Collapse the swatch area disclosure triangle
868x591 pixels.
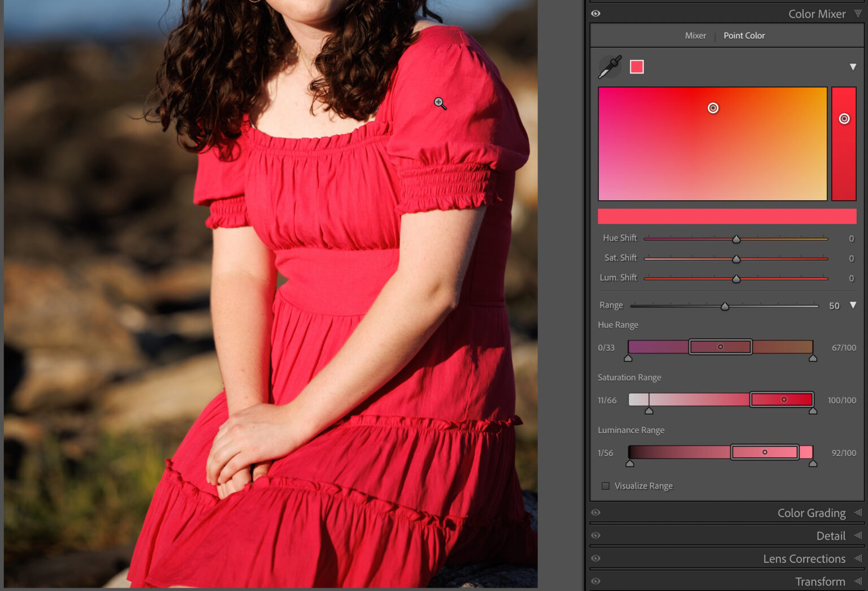coord(853,66)
